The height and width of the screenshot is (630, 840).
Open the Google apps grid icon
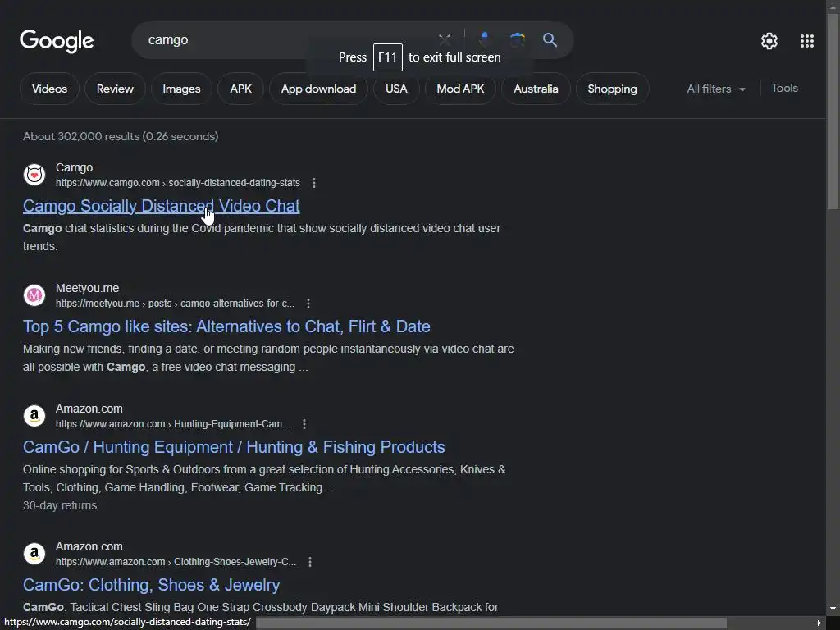(807, 41)
